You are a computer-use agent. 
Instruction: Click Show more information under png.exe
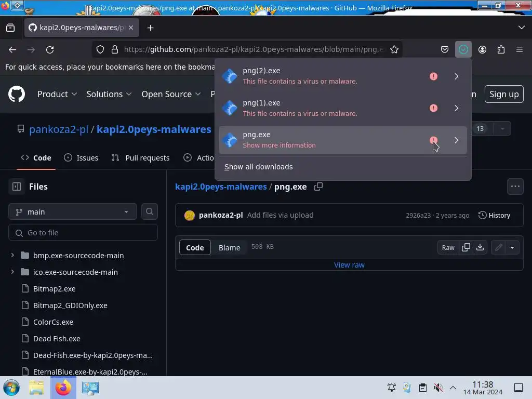(279, 145)
